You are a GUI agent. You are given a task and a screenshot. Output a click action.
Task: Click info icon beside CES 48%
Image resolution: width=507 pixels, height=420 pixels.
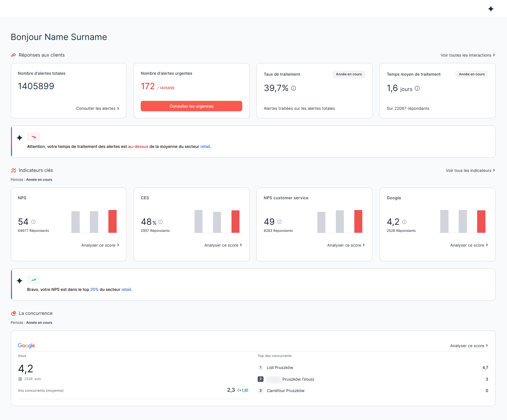point(161,222)
